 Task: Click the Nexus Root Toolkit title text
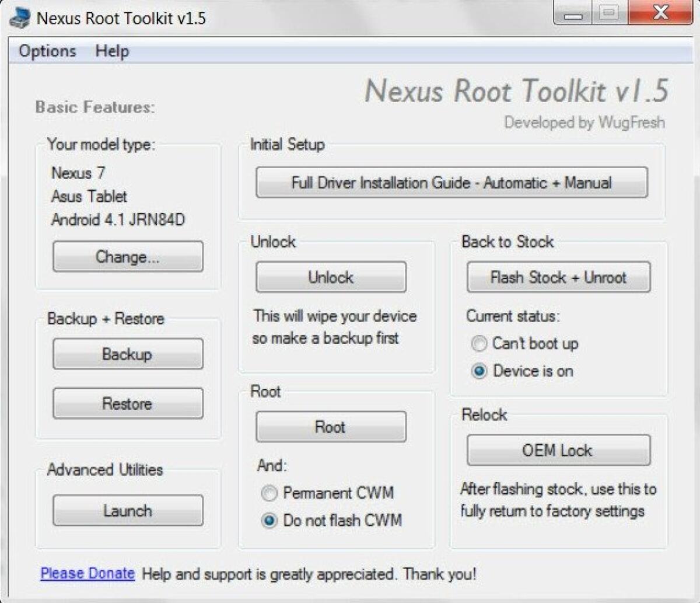(x=516, y=92)
